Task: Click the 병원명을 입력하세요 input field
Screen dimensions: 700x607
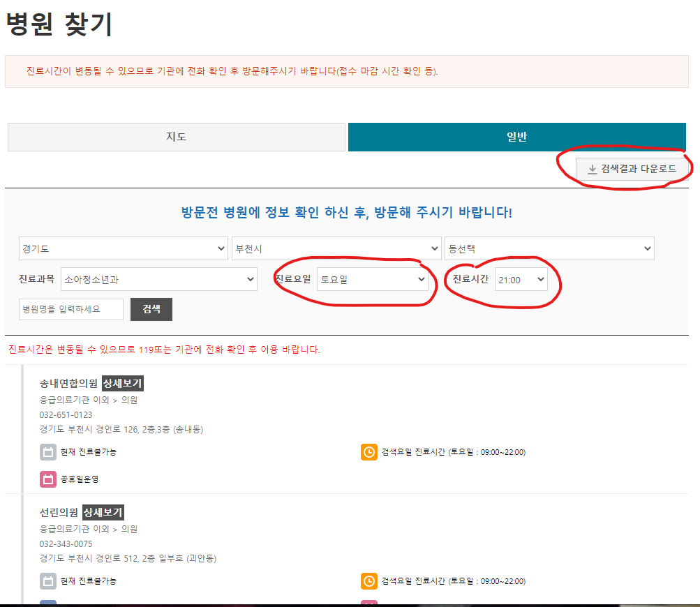Action: pyautogui.click(x=70, y=309)
